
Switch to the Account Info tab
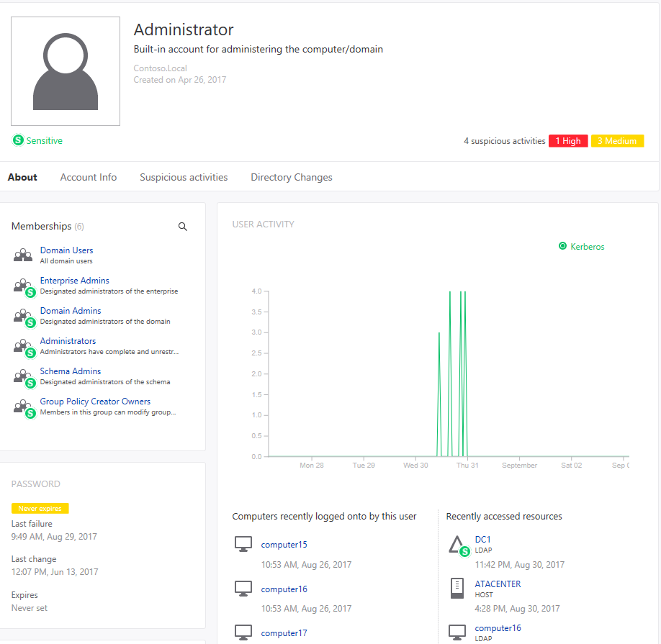click(89, 177)
